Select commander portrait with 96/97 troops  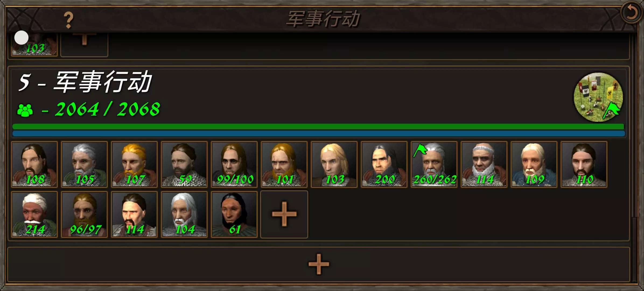tap(84, 214)
